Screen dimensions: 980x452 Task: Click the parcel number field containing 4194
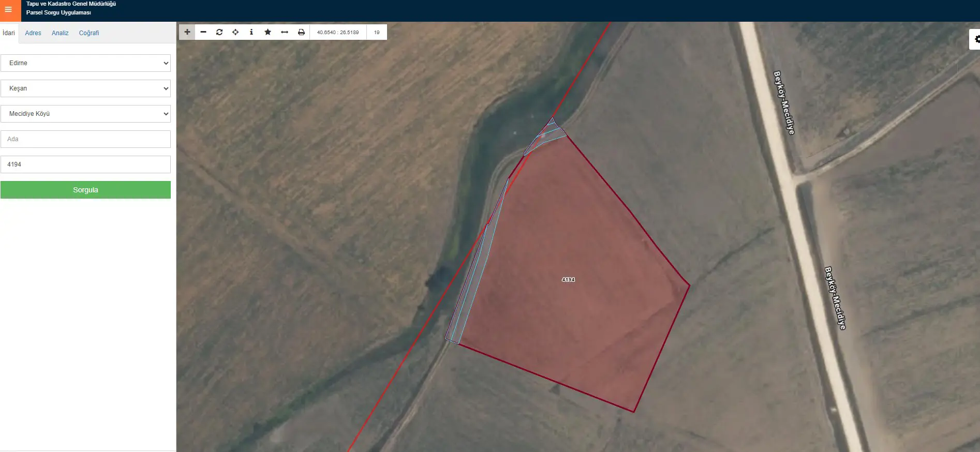(85, 164)
